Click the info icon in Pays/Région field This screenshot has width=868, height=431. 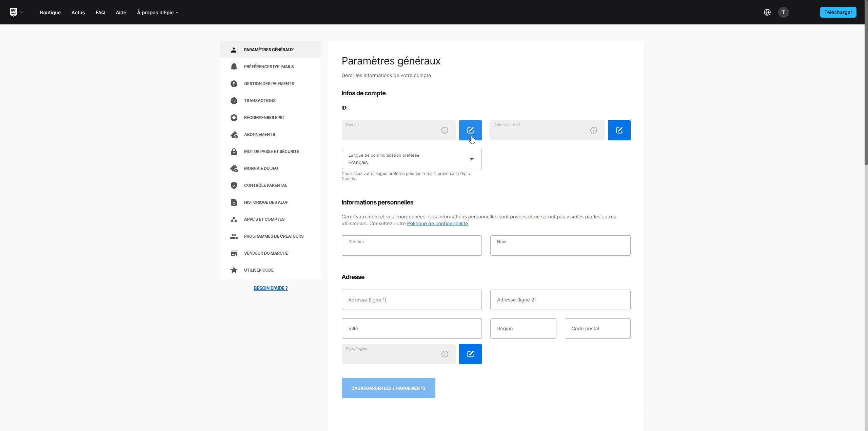(445, 354)
